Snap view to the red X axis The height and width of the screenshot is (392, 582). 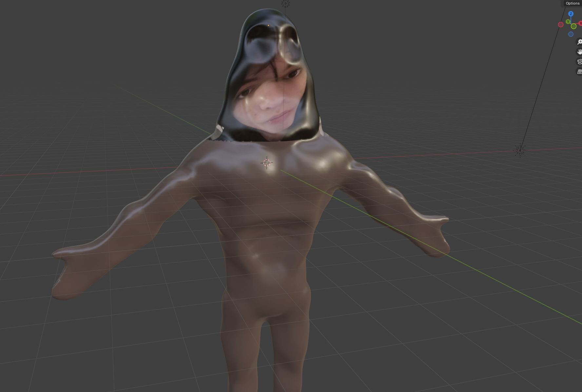click(x=580, y=23)
